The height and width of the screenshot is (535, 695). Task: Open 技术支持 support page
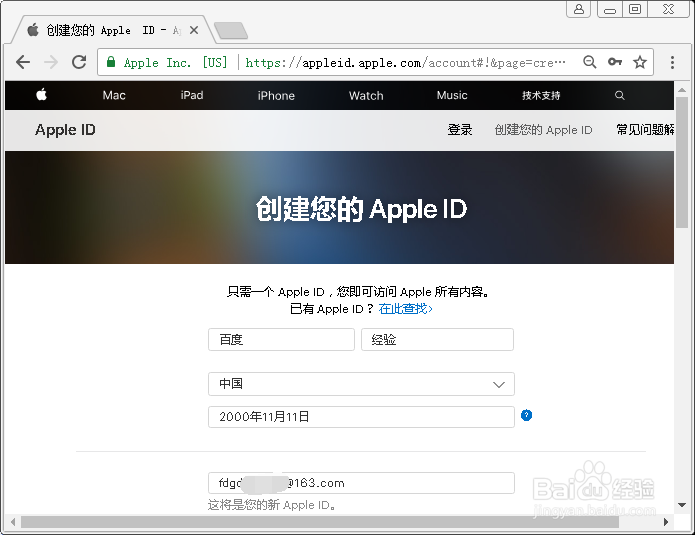(x=541, y=95)
